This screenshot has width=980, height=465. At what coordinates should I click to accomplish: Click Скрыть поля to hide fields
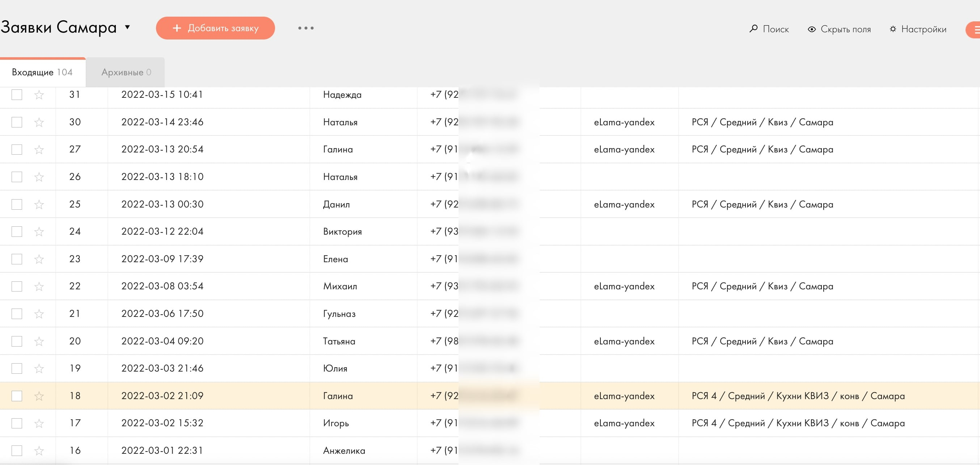point(839,29)
